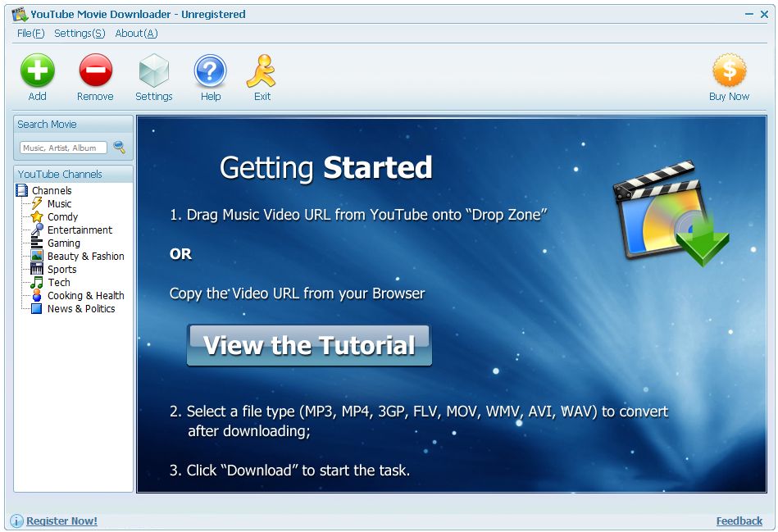
Task: Click the green Add icon
Action: (38, 70)
